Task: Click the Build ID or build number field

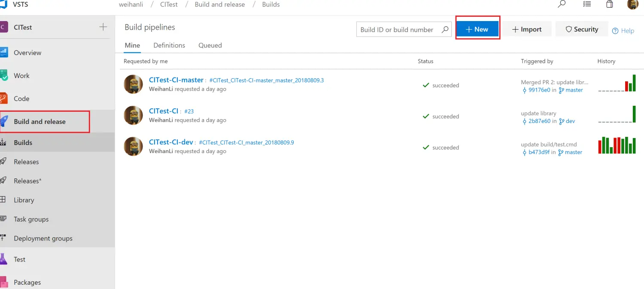Action: (404, 29)
